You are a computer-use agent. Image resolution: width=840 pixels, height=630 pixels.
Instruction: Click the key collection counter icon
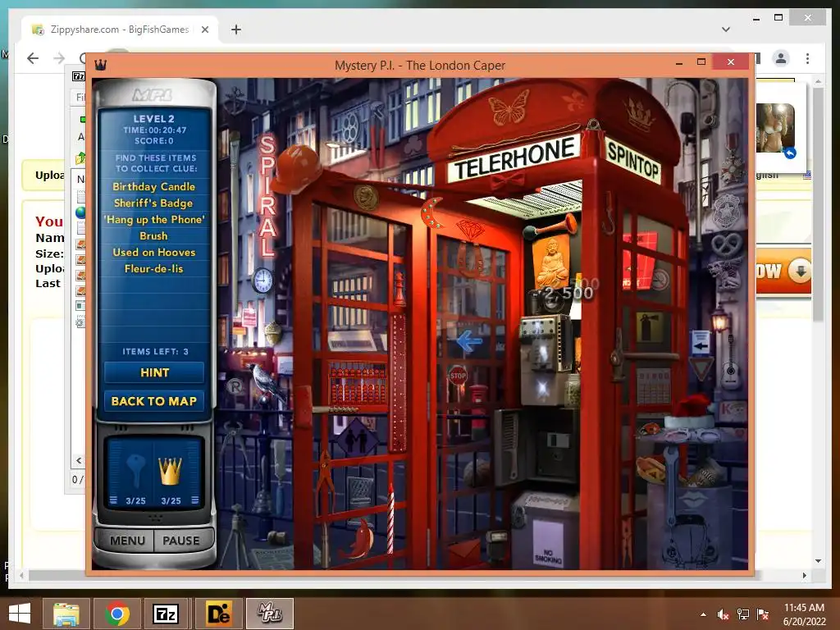[x=135, y=472]
